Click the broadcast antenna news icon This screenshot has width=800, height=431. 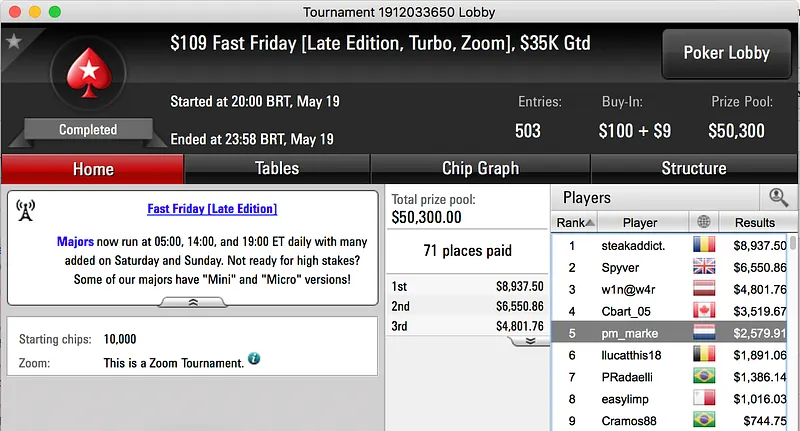[27, 210]
